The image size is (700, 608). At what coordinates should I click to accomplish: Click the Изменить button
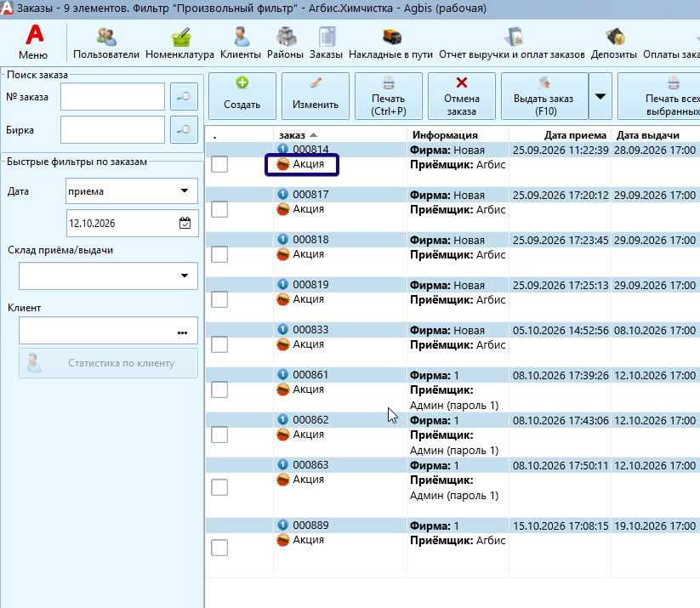tap(316, 96)
